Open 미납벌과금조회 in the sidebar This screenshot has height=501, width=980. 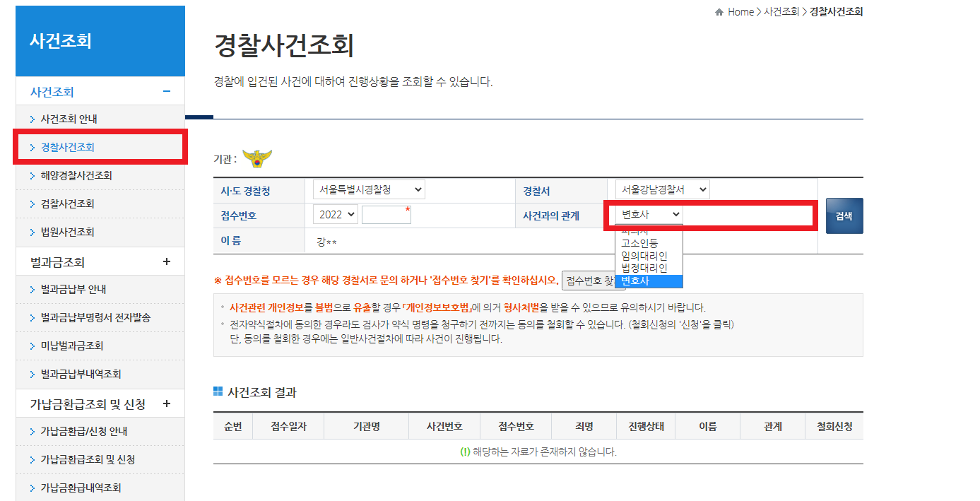72,346
